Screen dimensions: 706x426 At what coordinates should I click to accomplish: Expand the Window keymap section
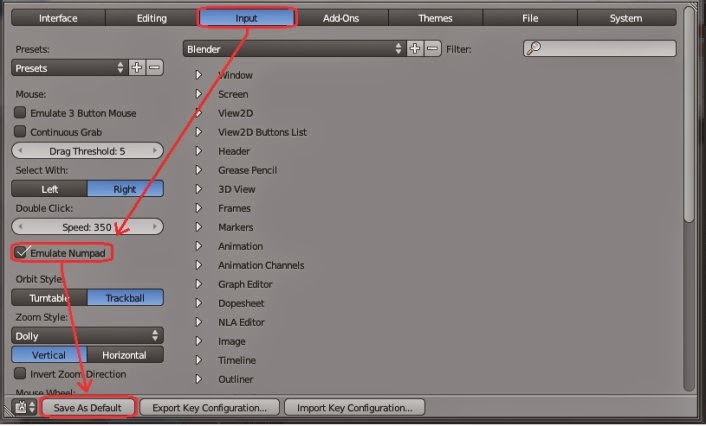[198, 75]
